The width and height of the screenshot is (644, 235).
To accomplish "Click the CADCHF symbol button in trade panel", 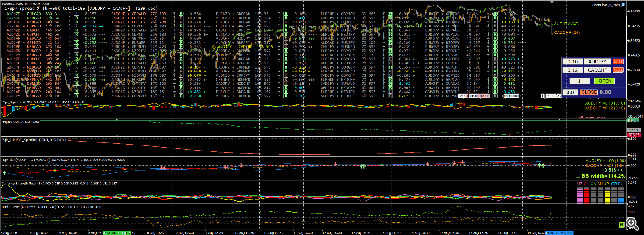I will [597, 70].
